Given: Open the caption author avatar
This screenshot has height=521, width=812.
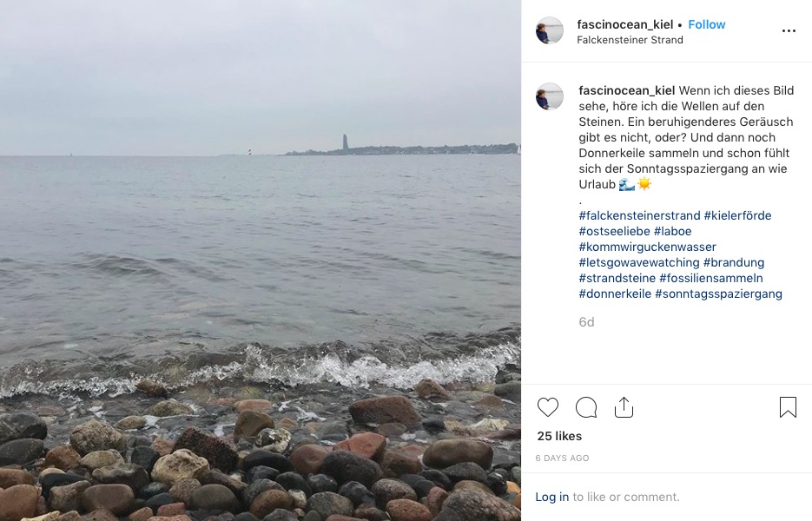Looking at the screenshot, I should [x=550, y=96].
